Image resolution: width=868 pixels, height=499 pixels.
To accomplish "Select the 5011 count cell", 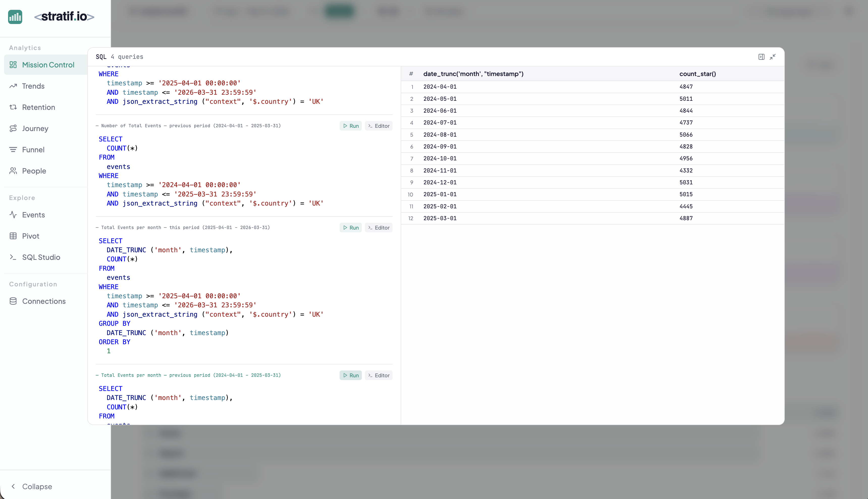I will click(x=686, y=99).
